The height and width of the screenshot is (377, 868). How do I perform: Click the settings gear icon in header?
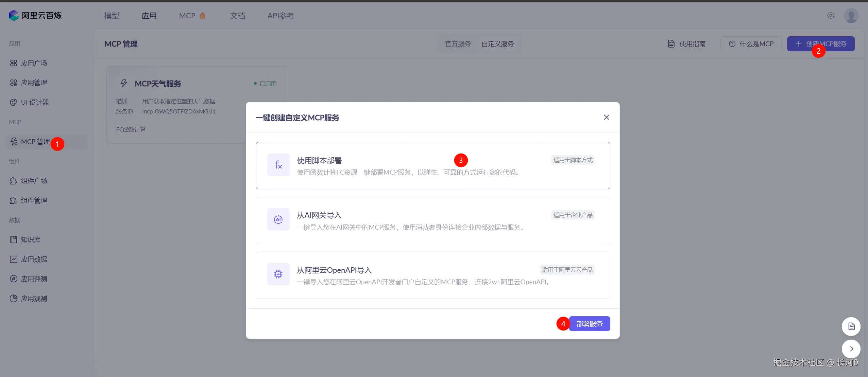831,16
